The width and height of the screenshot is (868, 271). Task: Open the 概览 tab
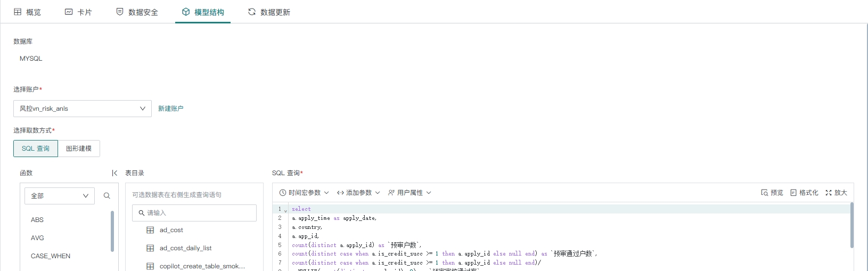point(27,12)
